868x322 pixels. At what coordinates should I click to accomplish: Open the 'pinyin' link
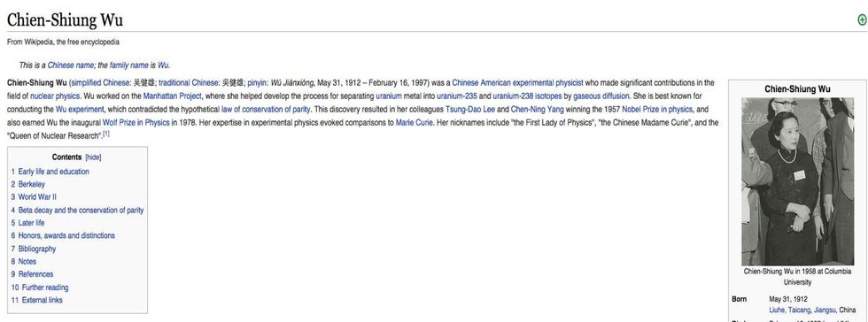point(257,83)
